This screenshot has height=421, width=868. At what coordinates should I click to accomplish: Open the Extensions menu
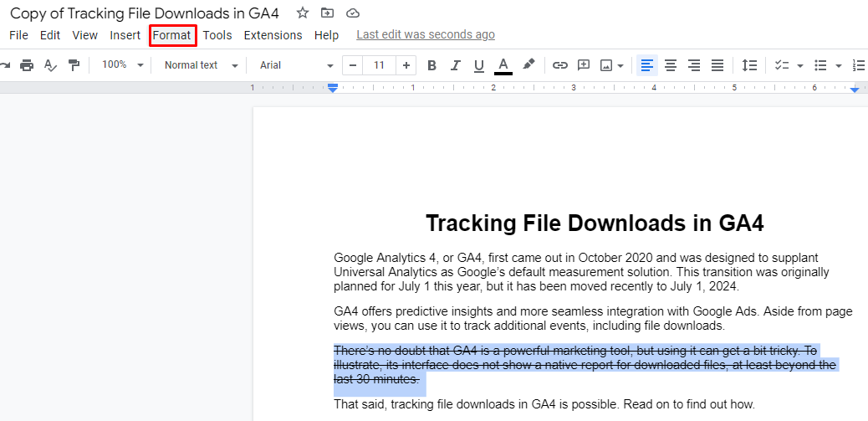(x=273, y=35)
